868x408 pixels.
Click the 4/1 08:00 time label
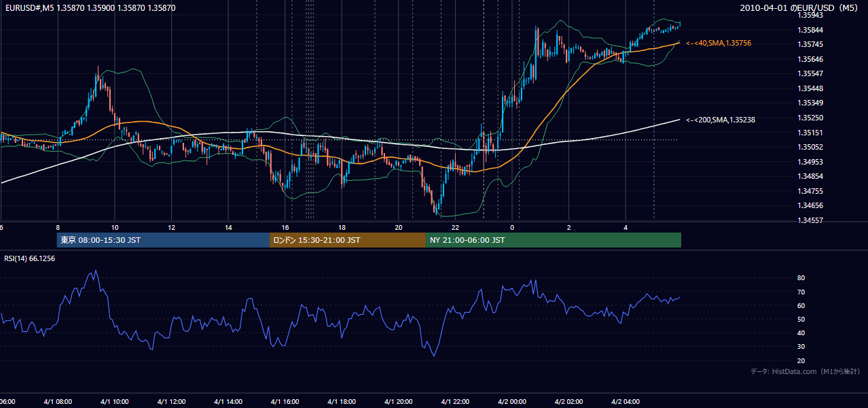pyautogui.click(x=58, y=401)
